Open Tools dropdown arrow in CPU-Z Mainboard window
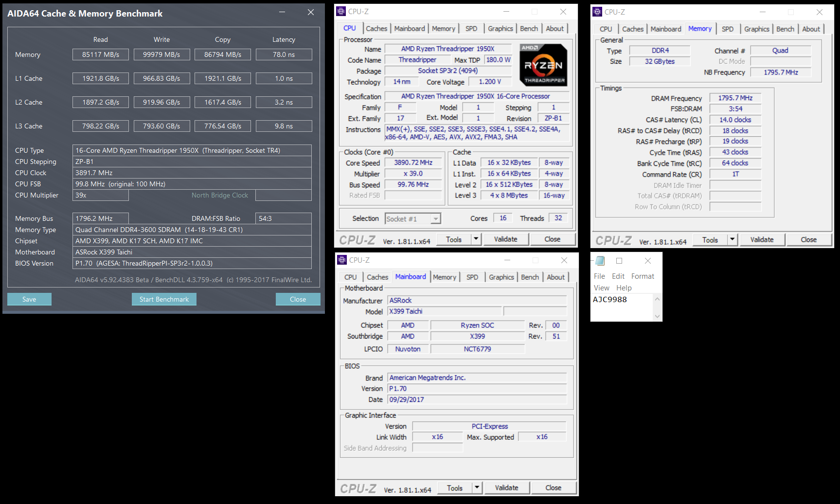840x504 pixels. click(477, 488)
